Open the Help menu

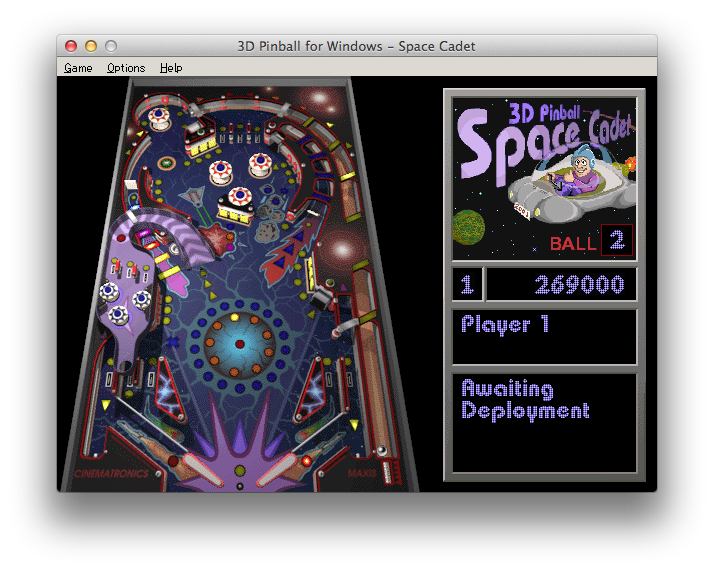pos(171,68)
